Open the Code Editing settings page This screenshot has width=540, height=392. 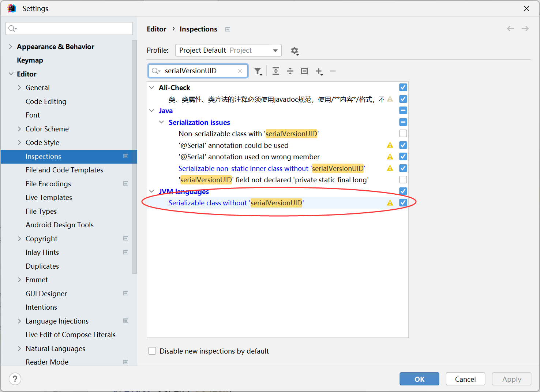(x=46, y=101)
